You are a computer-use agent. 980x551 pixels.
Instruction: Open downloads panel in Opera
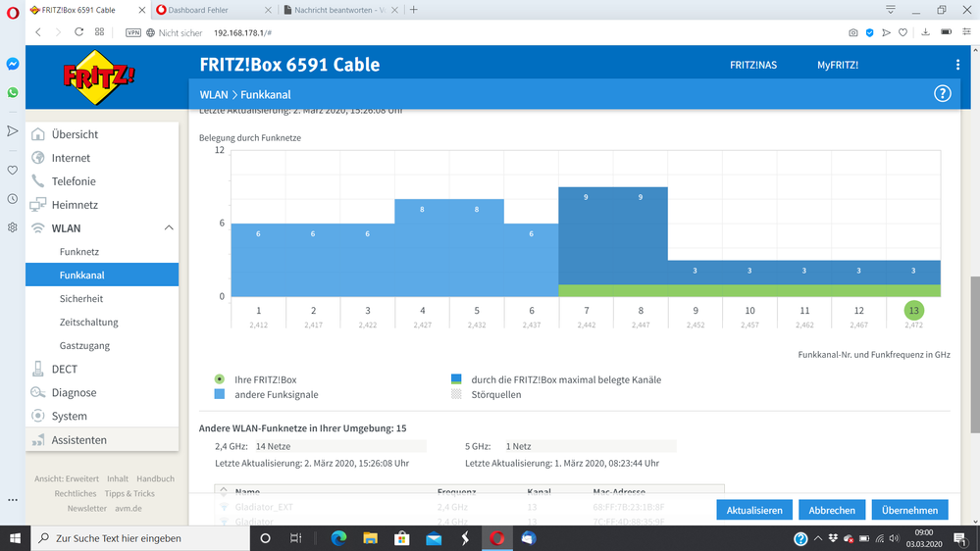926,32
